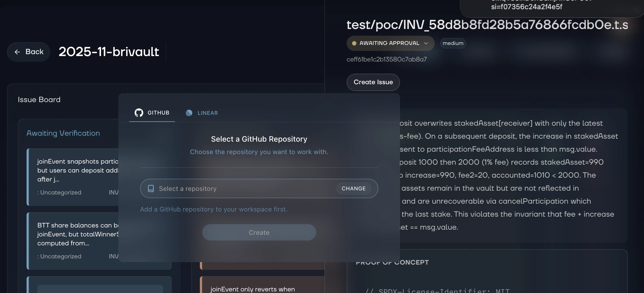Click the Select a repository field
This screenshot has height=293, width=644.
pos(259,188)
